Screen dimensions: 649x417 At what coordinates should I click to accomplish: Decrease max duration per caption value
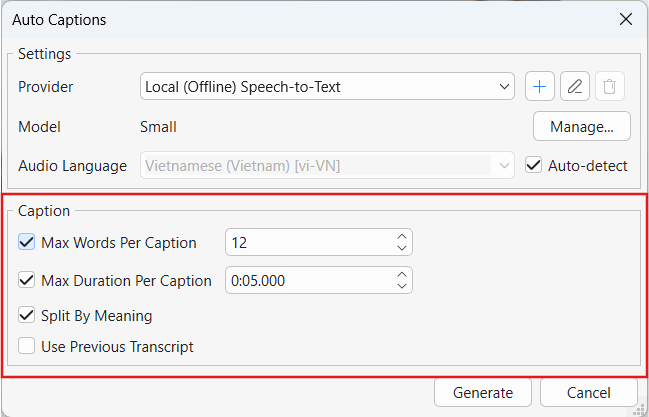(401, 286)
